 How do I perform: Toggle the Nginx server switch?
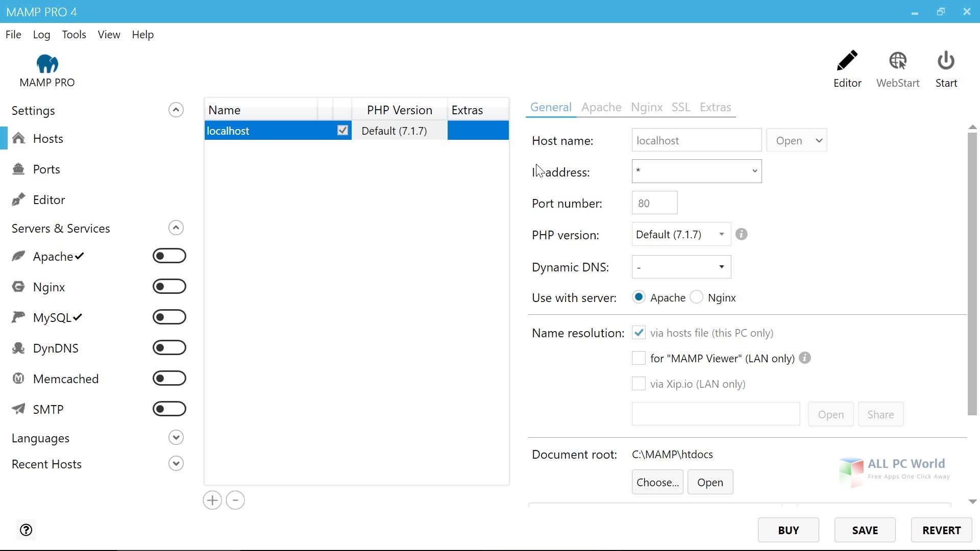pos(169,286)
